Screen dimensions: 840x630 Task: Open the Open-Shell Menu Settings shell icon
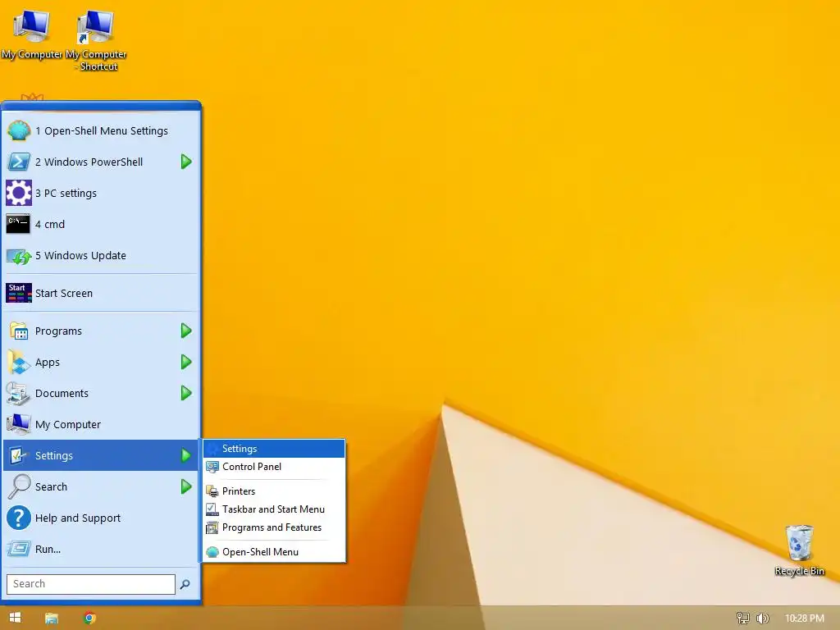(x=19, y=130)
